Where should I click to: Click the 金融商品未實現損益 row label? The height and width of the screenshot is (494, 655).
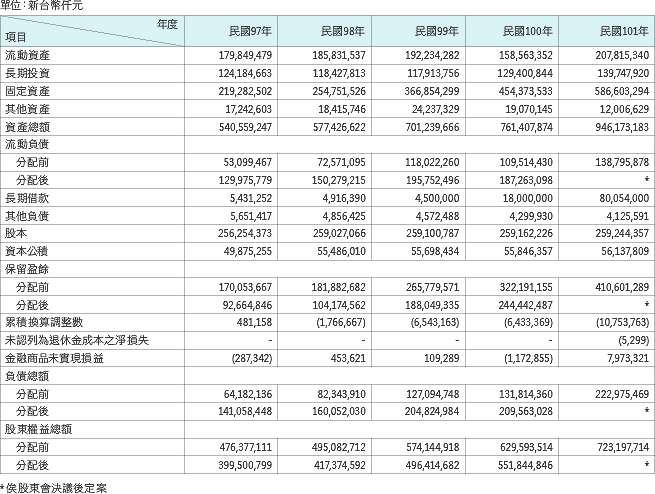click(54, 358)
